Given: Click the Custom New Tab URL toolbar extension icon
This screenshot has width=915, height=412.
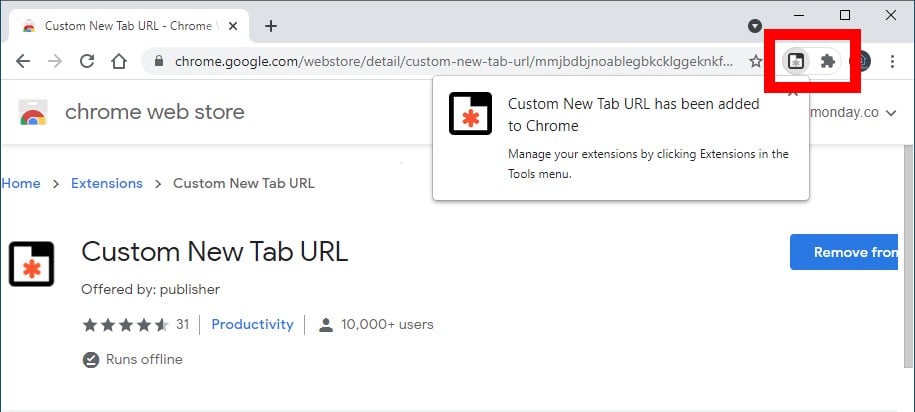Looking at the screenshot, I should (796, 61).
